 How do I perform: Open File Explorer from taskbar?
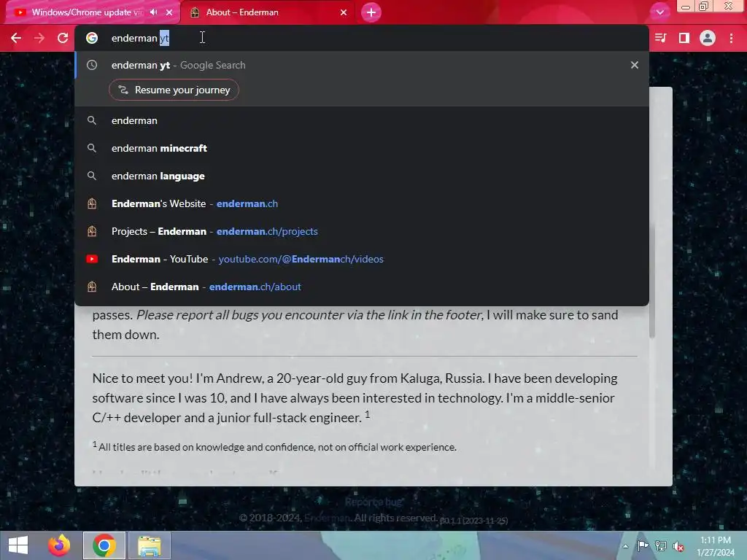149,545
